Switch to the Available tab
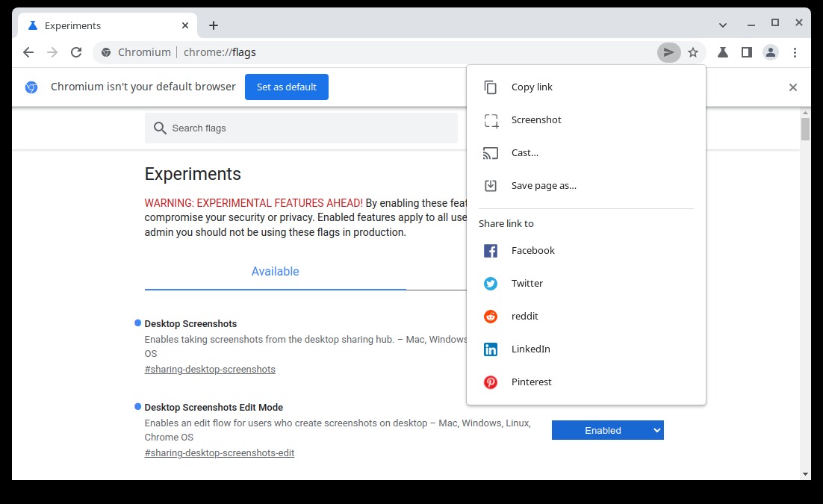Viewport: 823px width, 504px height. [x=275, y=272]
